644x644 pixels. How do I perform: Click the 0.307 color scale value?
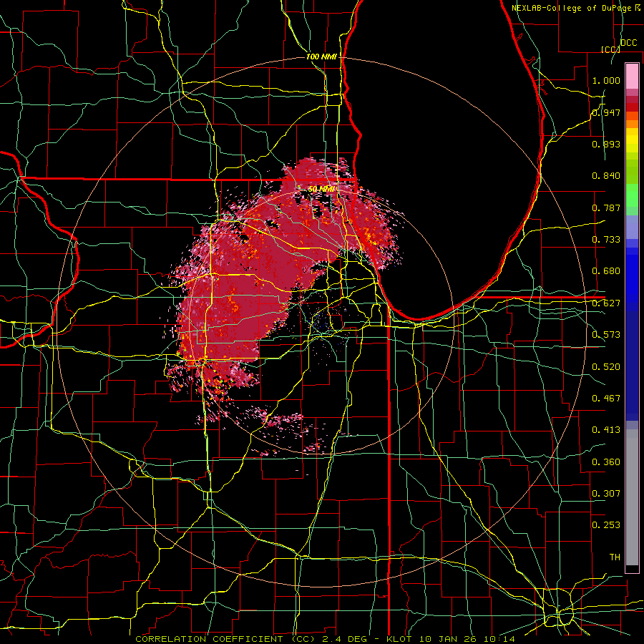606,493
